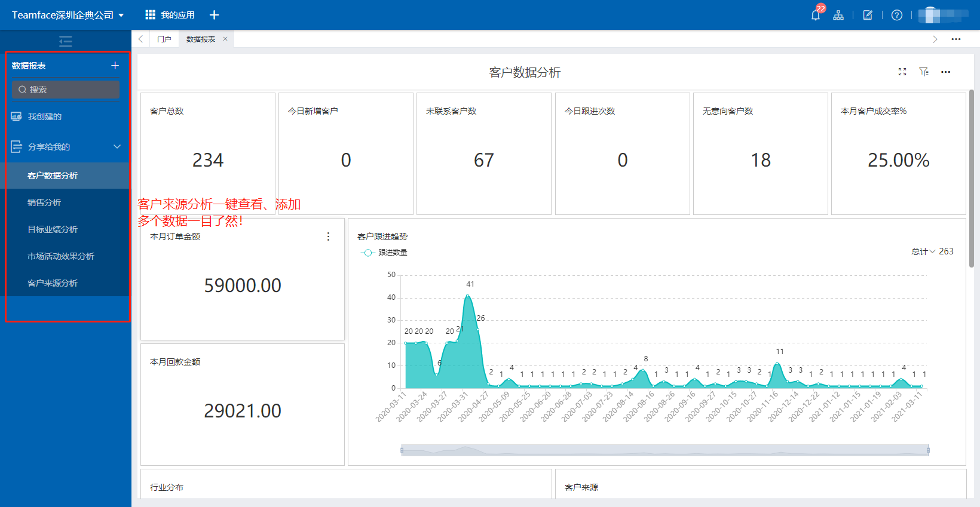
Task: Open the notification bell icon
Action: click(x=816, y=15)
